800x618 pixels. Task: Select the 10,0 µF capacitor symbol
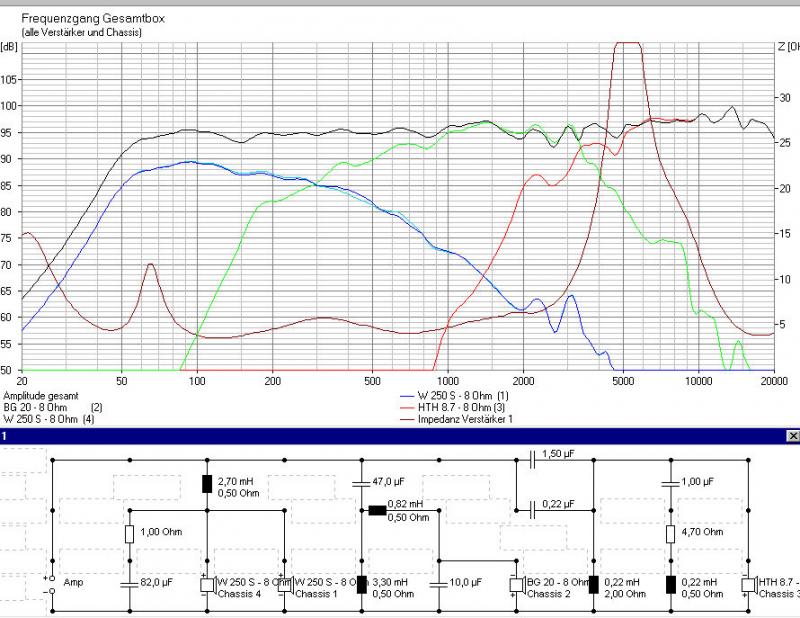click(439, 584)
